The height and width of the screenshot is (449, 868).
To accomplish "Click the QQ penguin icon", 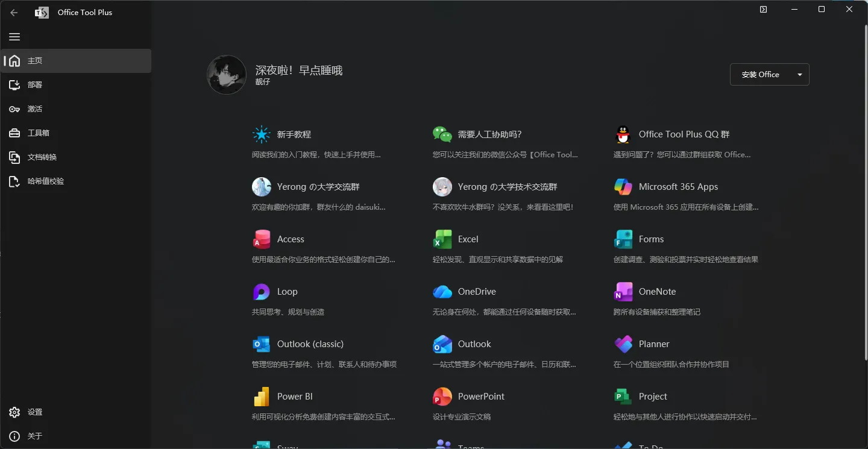I will pyautogui.click(x=623, y=134).
